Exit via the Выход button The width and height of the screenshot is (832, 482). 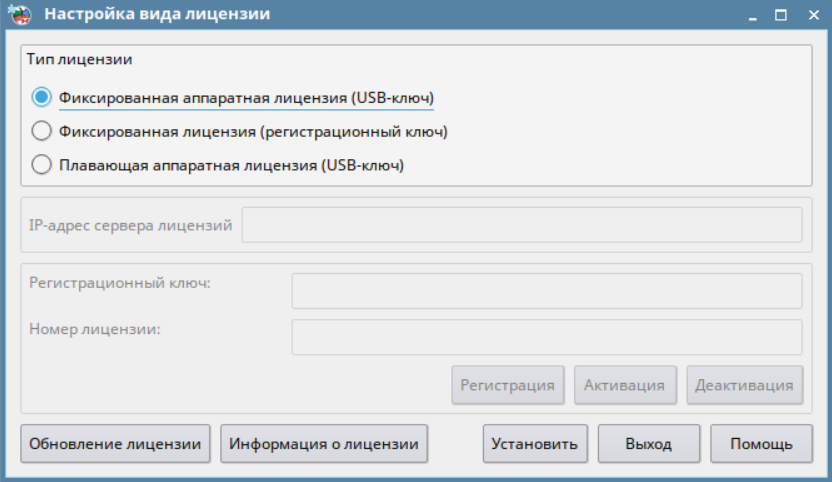click(648, 443)
